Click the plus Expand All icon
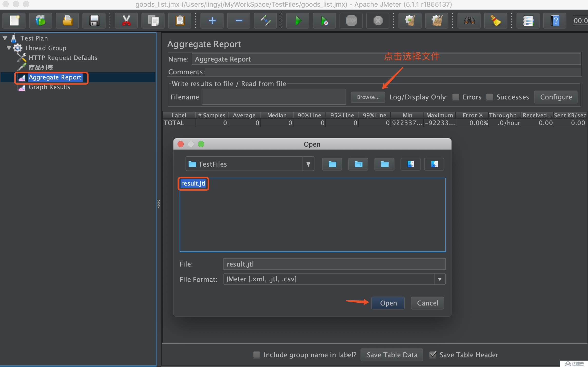This screenshot has width=588, height=367. click(212, 21)
